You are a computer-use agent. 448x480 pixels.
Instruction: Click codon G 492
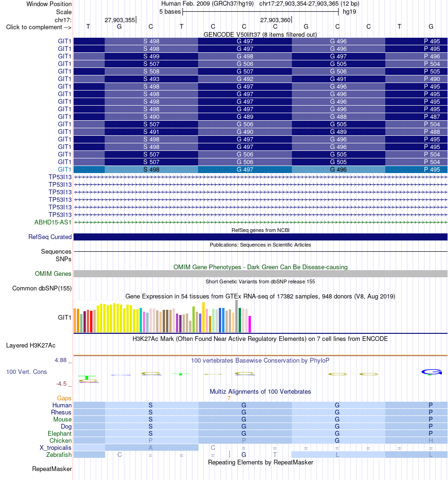coord(245,79)
